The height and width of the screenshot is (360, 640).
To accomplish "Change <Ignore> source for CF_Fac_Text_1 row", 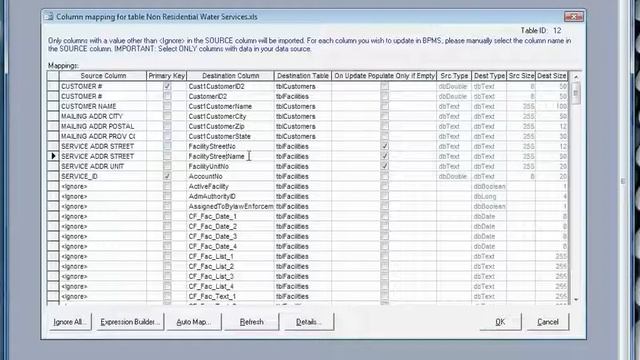I will [x=103, y=296].
